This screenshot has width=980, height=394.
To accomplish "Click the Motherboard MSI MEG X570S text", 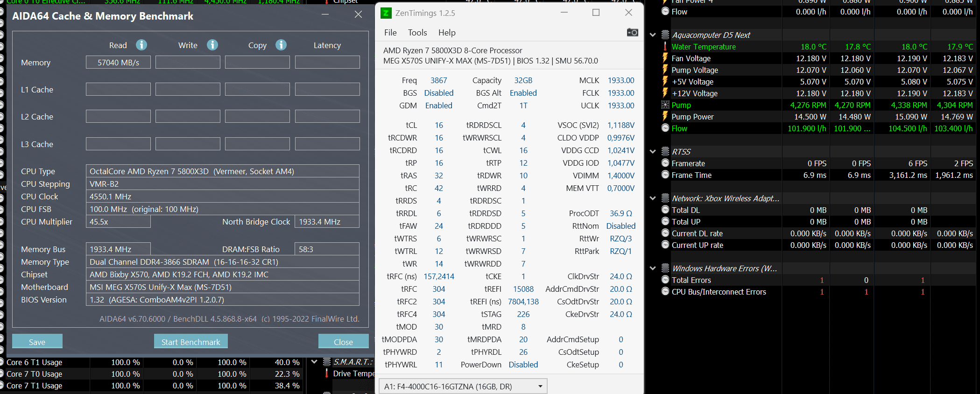I will click(x=161, y=287).
